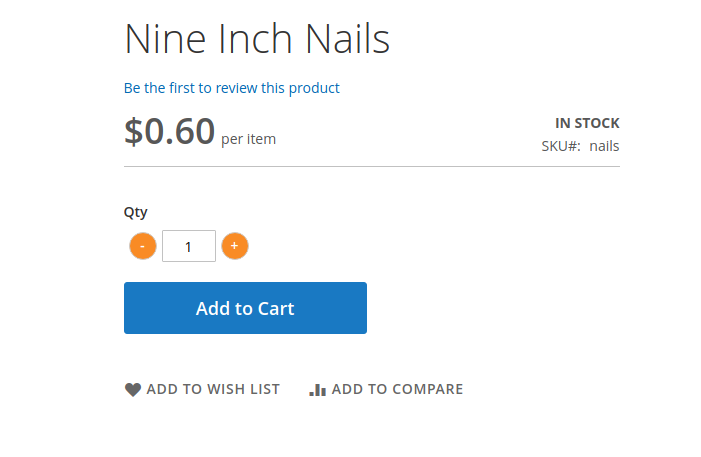Click the IN STOCK availability label
Image resolution: width=701 pixels, height=457 pixels.
pyautogui.click(x=587, y=123)
